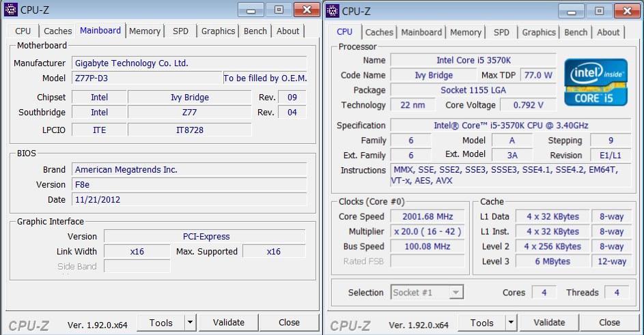This screenshot has height=335, width=644.
Task: Click the 6 MBytes Level 3 cache value
Action: click(552, 261)
